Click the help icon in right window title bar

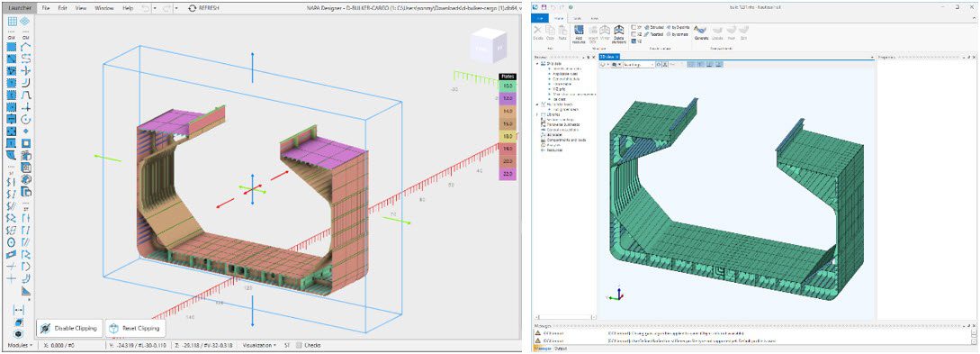tap(571, 6)
